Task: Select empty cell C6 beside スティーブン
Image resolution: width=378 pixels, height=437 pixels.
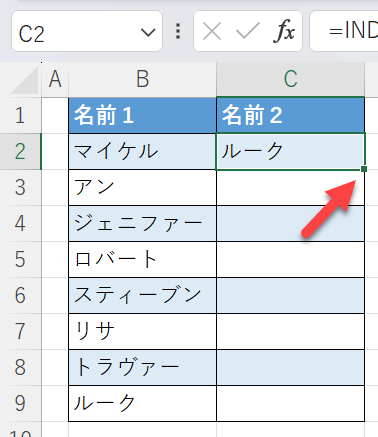Action: point(290,296)
